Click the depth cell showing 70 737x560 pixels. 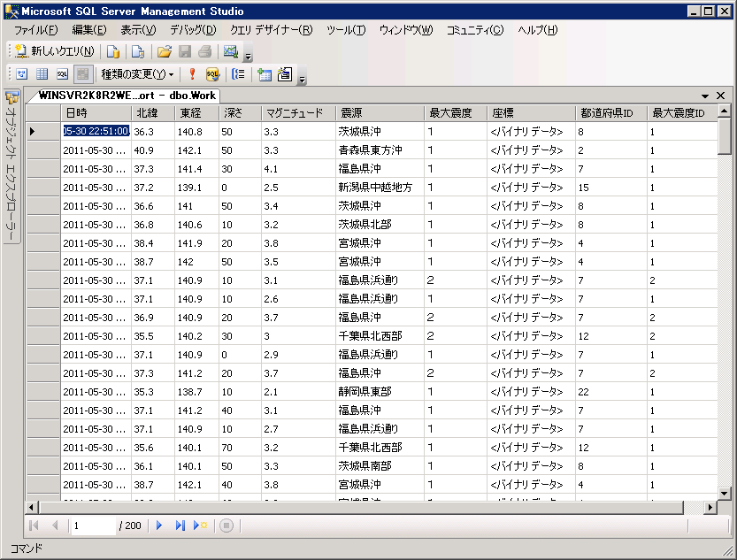pos(240,448)
